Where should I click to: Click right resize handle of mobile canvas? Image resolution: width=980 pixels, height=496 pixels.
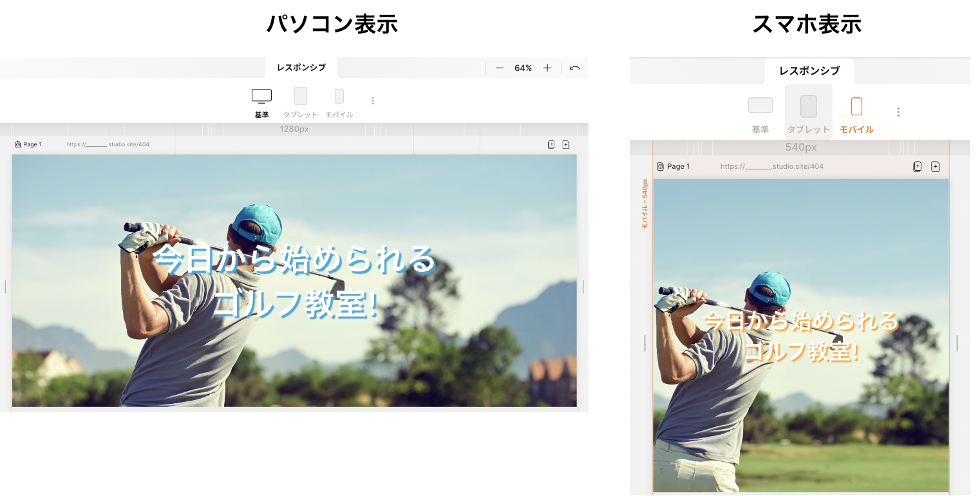click(957, 343)
